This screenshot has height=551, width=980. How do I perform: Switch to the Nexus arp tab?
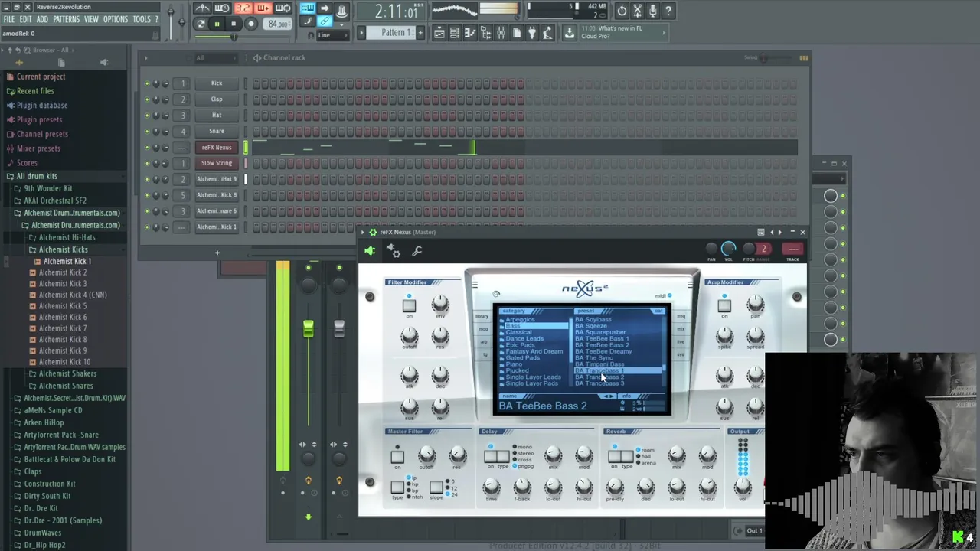coord(482,342)
